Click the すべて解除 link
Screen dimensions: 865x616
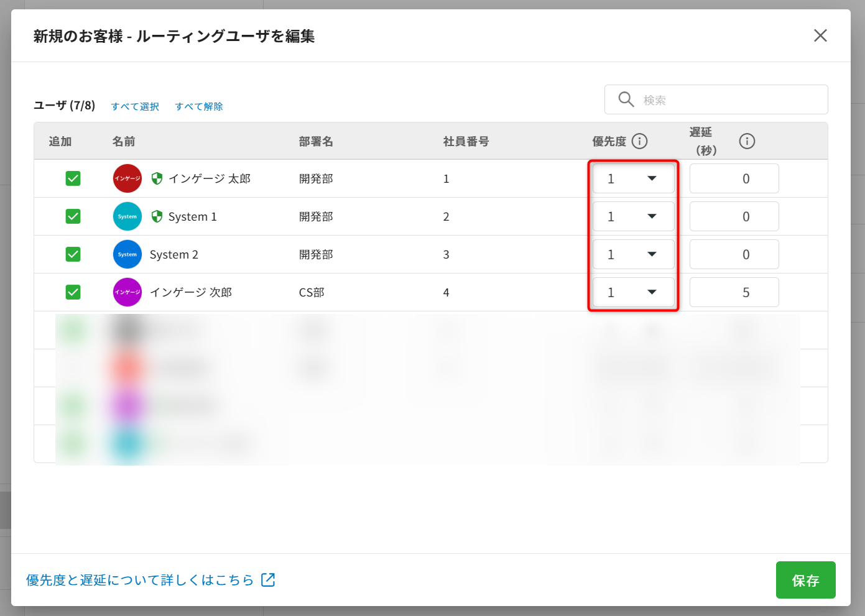(x=199, y=106)
